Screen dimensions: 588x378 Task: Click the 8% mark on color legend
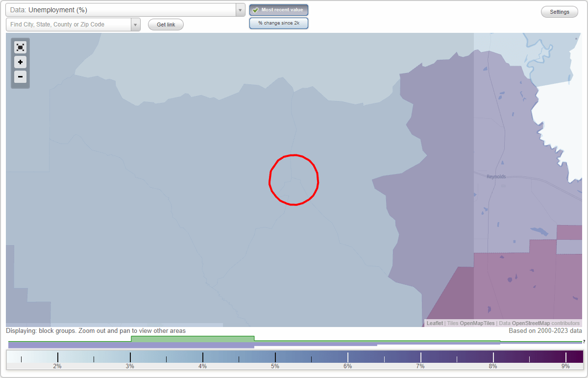pos(493,366)
